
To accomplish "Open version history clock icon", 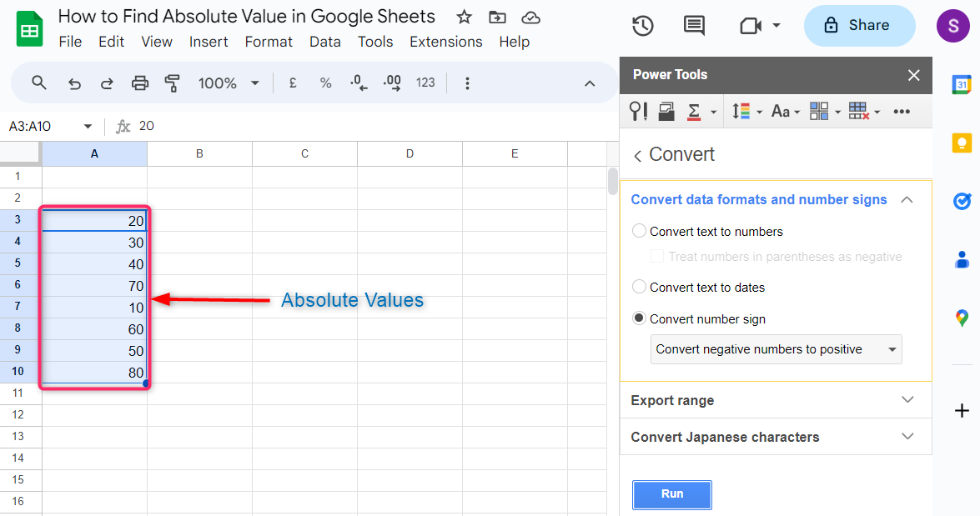I will [642, 26].
